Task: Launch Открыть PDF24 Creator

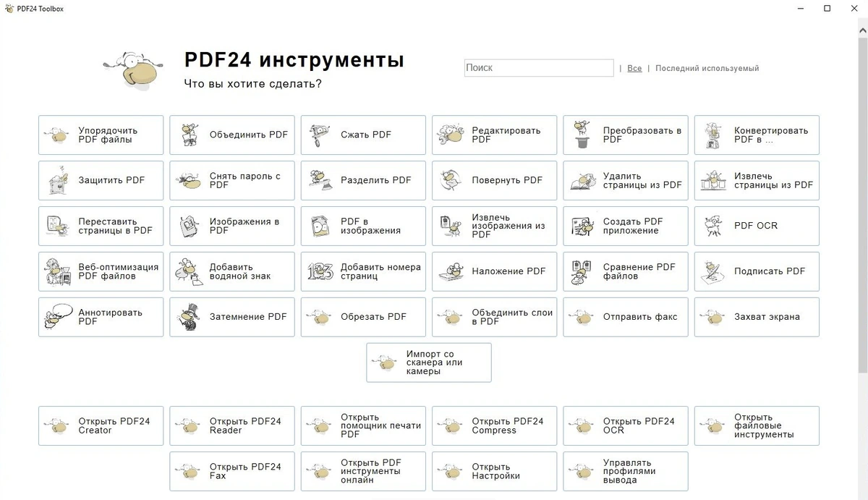Action: click(x=101, y=425)
